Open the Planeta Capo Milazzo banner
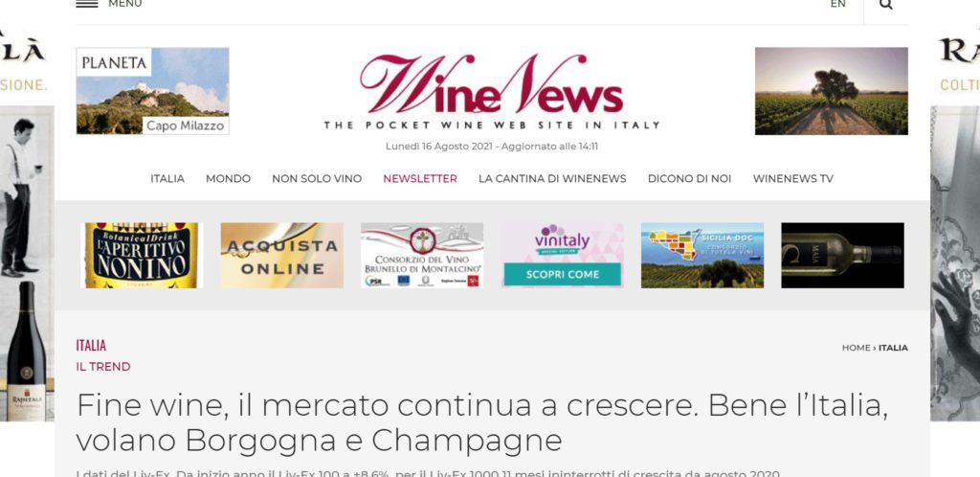 pos(152,91)
